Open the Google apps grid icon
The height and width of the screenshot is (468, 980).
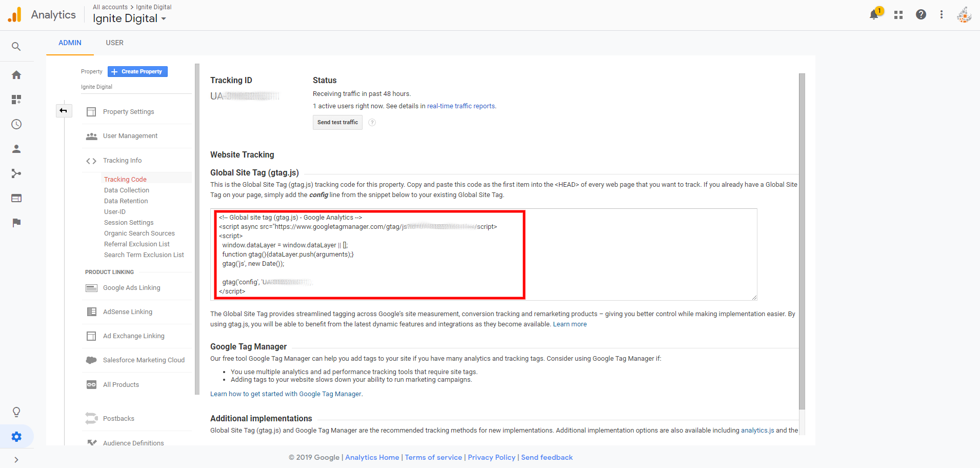(x=898, y=15)
